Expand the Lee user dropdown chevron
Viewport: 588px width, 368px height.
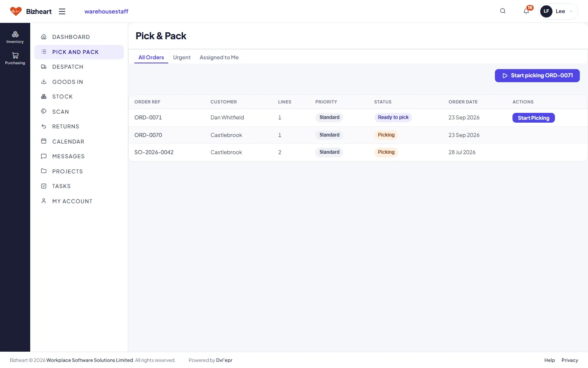571,11
